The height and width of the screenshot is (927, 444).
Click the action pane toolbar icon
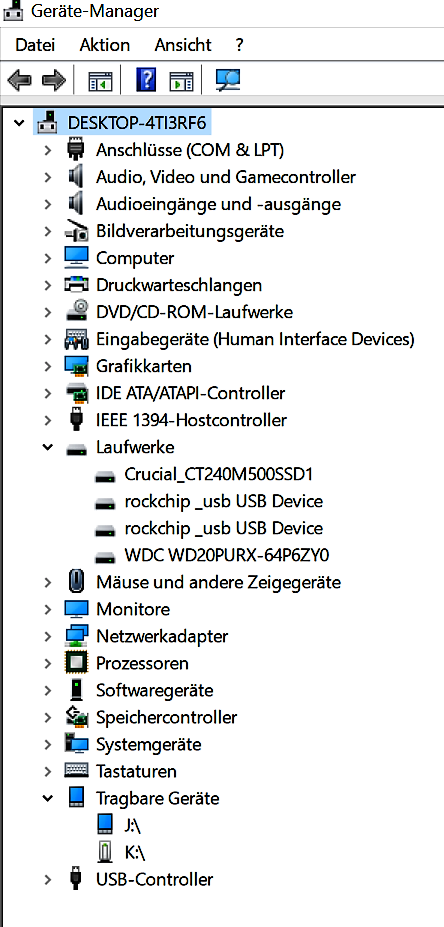[x=181, y=81]
